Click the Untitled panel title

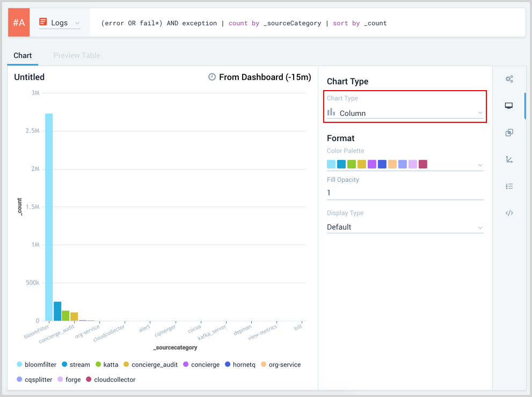[x=30, y=77]
